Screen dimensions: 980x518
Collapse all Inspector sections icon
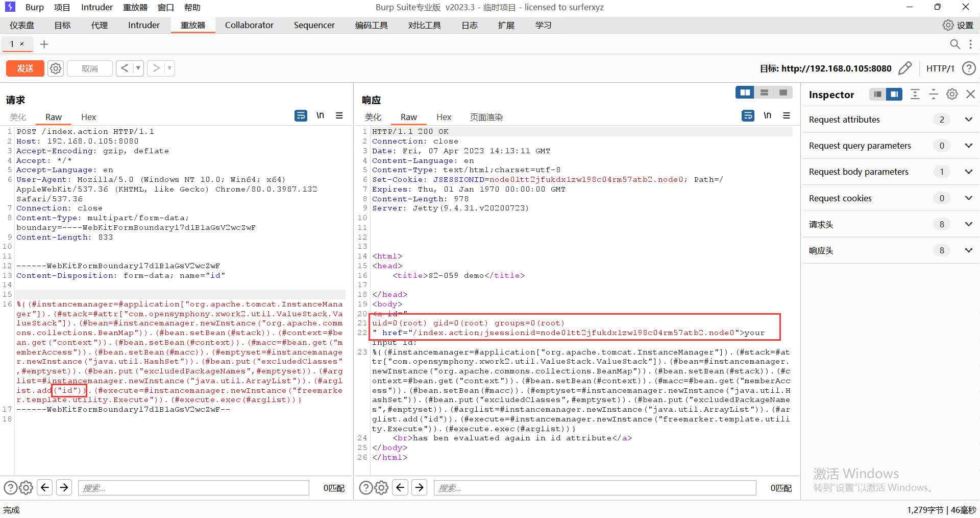(x=933, y=94)
